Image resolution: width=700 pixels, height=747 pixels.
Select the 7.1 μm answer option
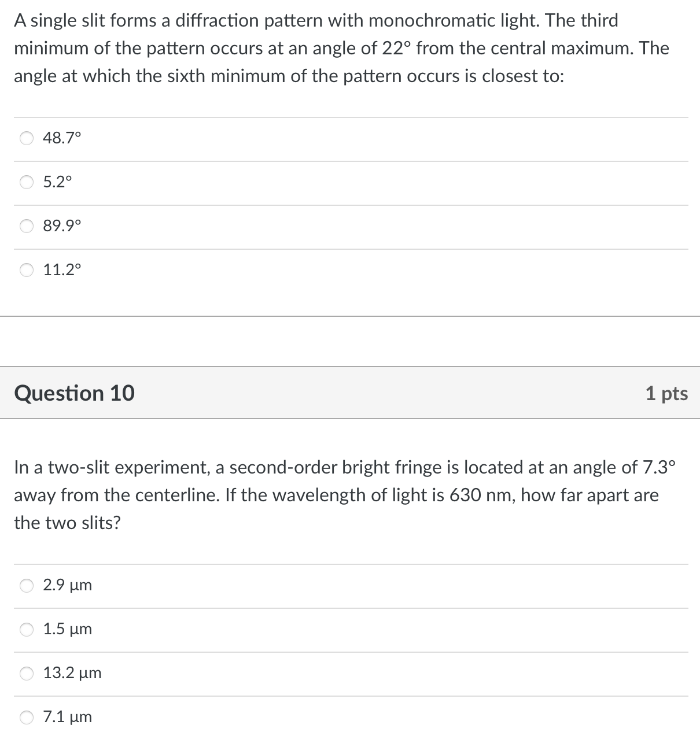(x=27, y=717)
